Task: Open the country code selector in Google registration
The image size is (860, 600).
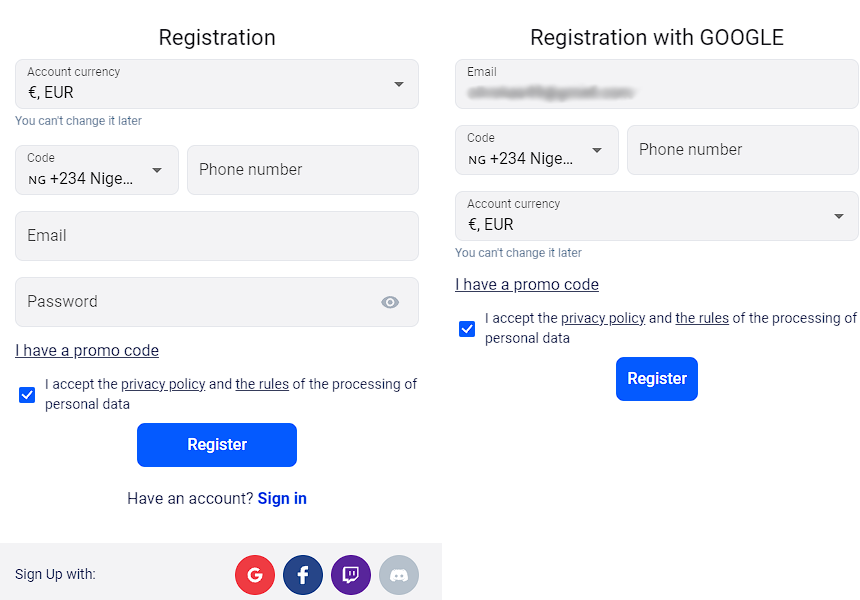Action: click(536, 150)
